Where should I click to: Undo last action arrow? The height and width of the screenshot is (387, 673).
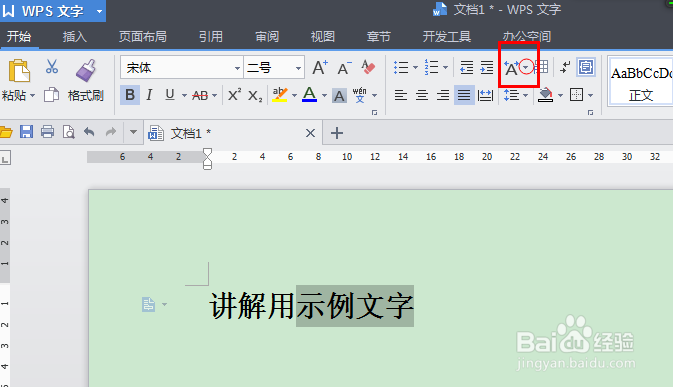(x=89, y=132)
